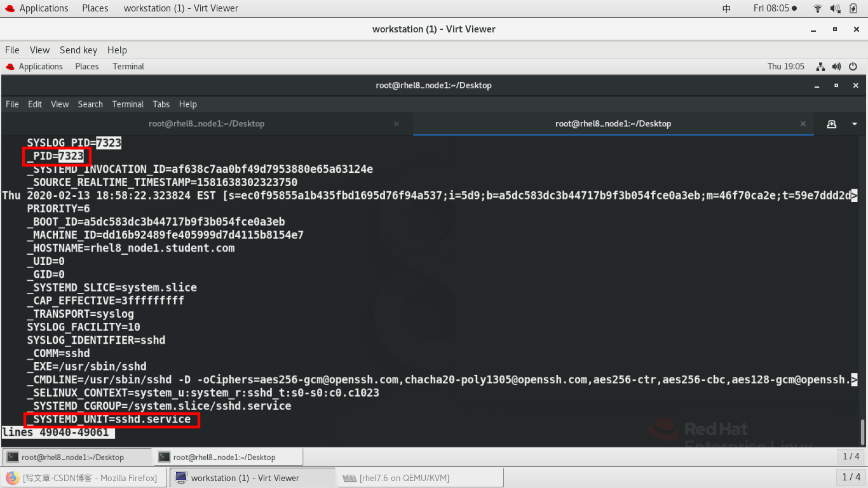The width and height of the screenshot is (868, 488).
Task: Open the terminal window View menu
Action: pyautogui.click(x=60, y=104)
